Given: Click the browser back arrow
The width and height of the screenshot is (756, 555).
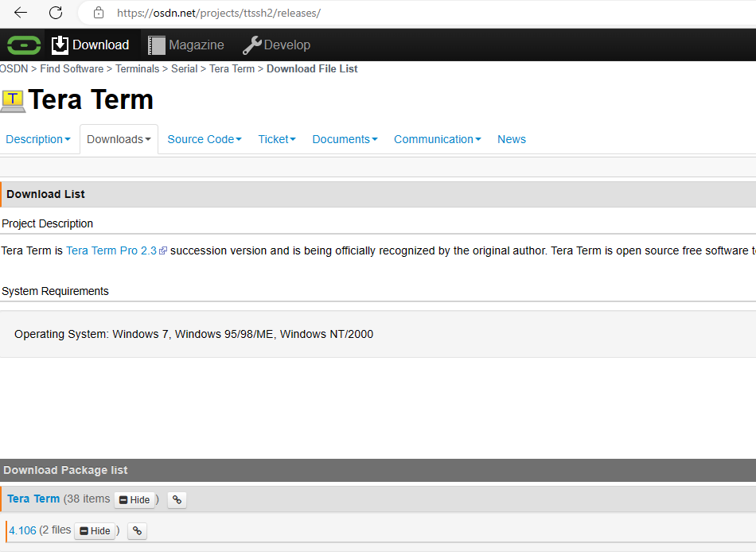Looking at the screenshot, I should pos(21,13).
